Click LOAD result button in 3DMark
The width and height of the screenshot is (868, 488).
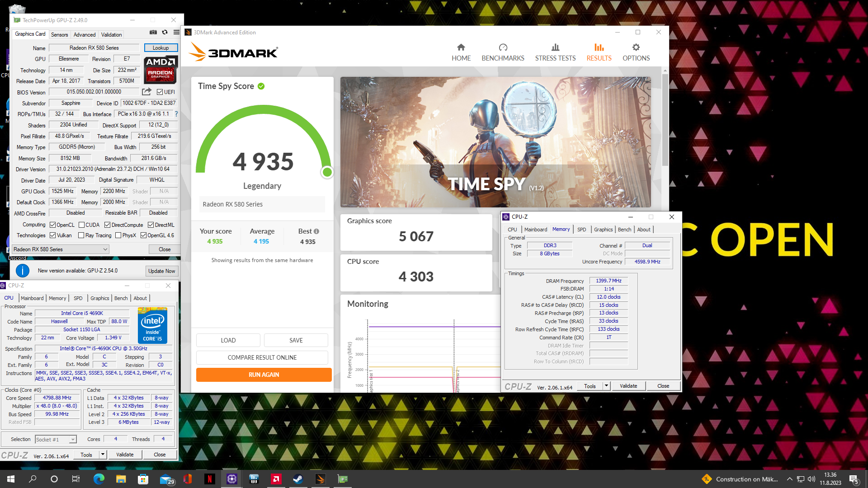point(228,340)
